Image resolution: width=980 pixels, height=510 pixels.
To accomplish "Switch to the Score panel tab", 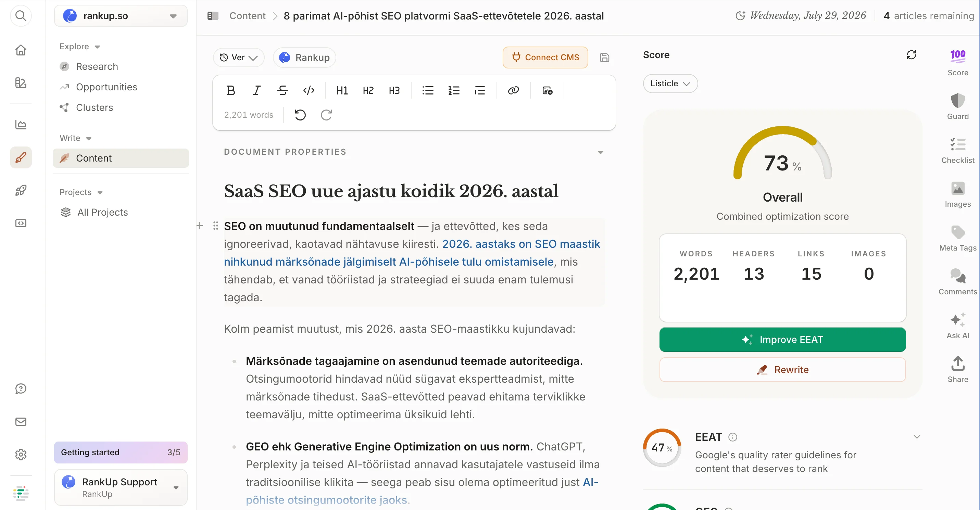I will point(957,62).
